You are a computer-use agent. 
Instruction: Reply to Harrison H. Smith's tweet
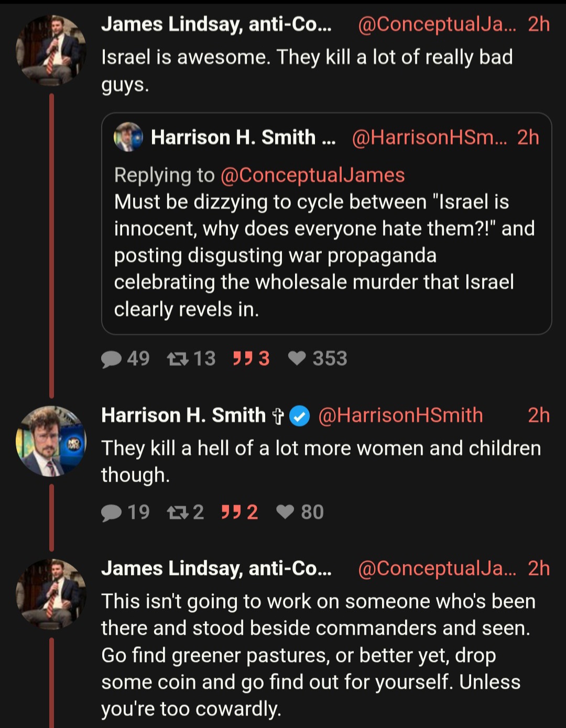pyautogui.click(x=111, y=513)
